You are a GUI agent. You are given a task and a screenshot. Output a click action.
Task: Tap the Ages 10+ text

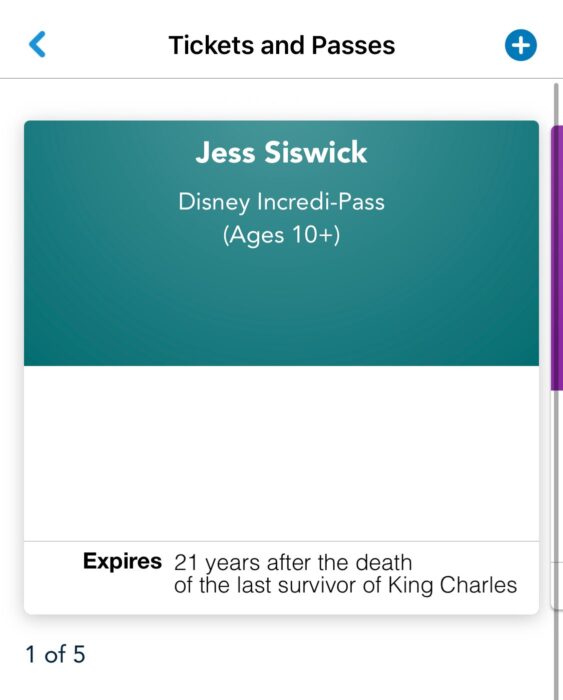281,235
